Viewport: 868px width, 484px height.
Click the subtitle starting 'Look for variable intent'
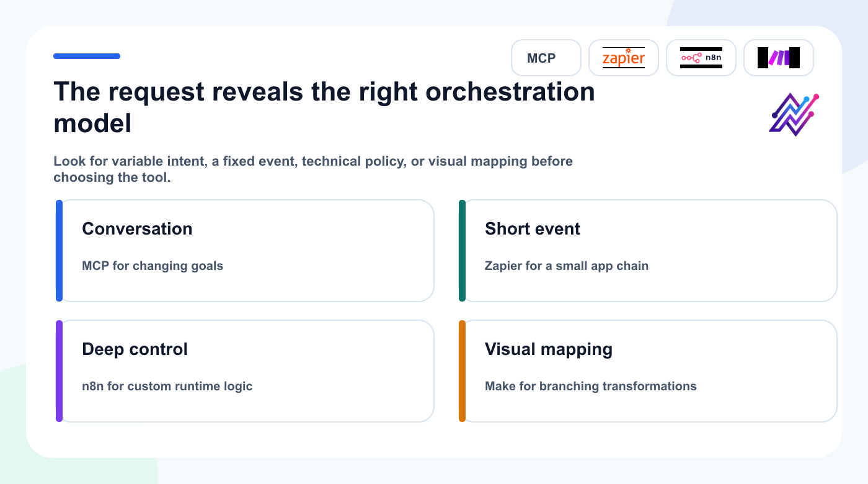click(313, 169)
